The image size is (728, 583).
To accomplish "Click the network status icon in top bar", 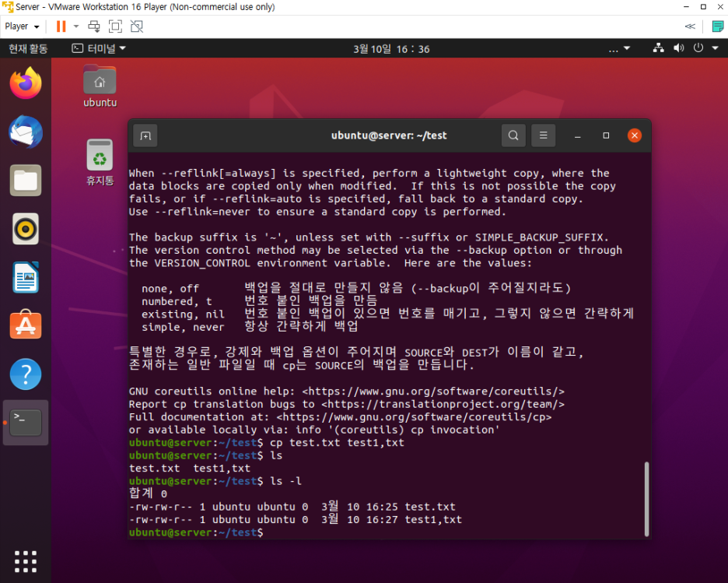I will (658, 47).
